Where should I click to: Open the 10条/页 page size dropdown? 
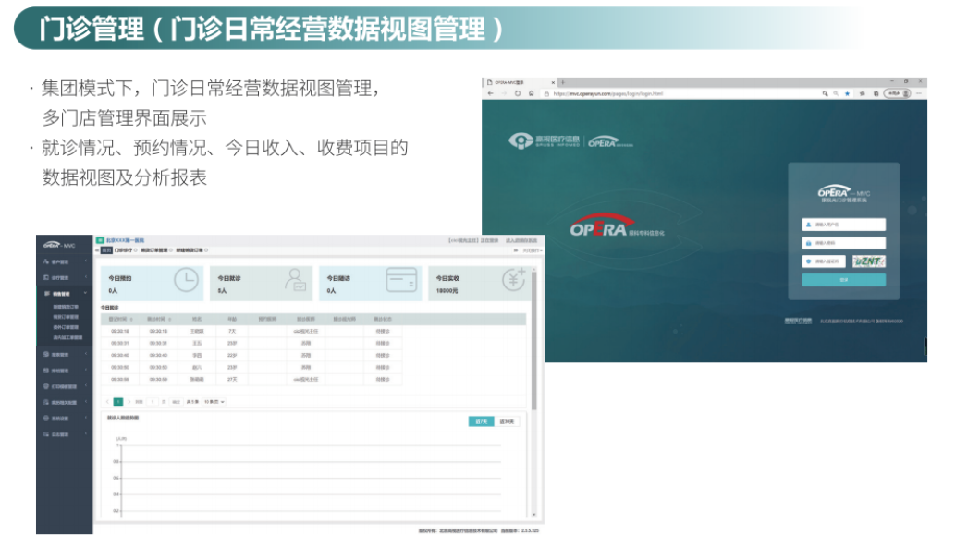(x=214, y=402)
